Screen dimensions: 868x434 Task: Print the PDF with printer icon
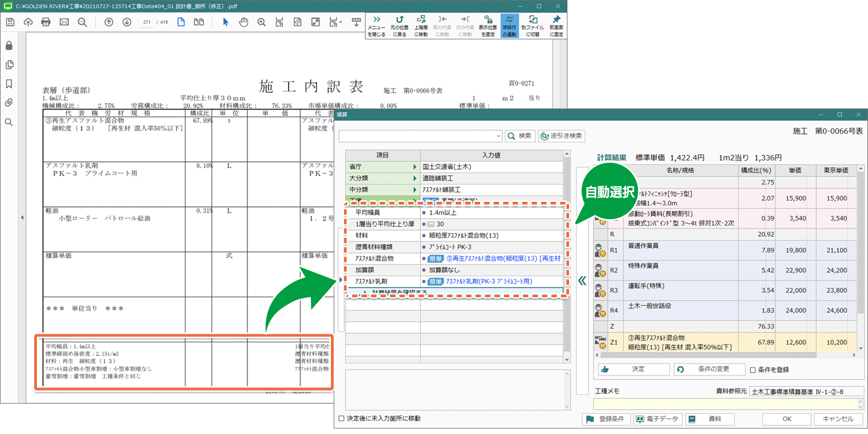(46, 22)
